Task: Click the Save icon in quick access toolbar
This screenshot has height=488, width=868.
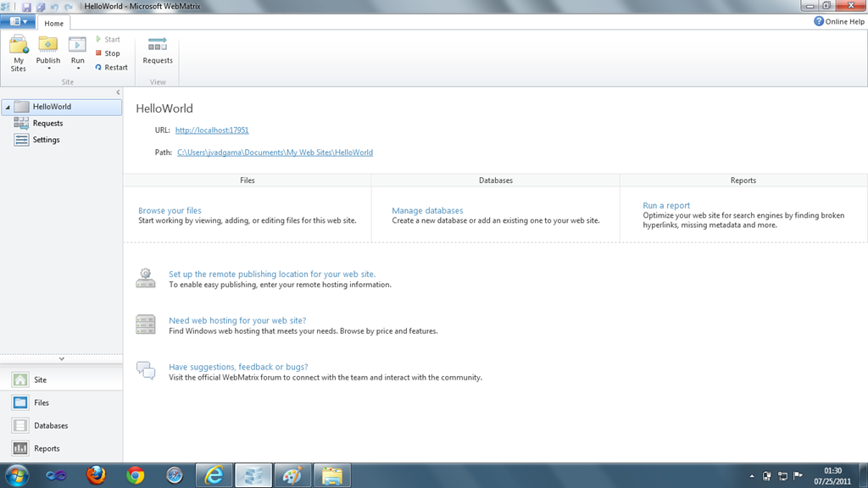Action: 26,7
